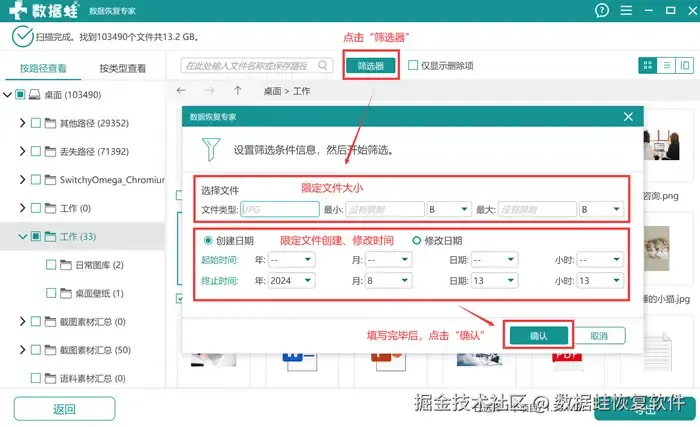Select the 修改日期 radio button
The height and width of the screenshot is (427, 700).
(417, 240)
